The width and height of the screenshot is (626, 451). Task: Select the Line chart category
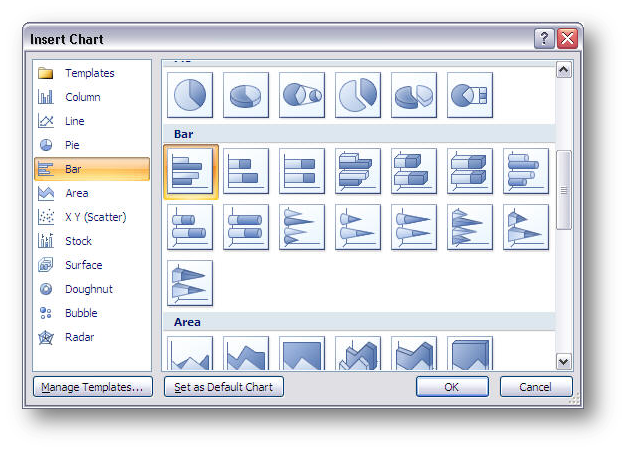(75, 121)
